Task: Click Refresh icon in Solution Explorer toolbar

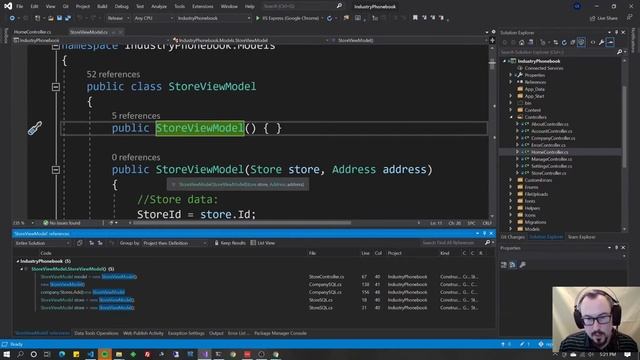Action: point(564,42)
